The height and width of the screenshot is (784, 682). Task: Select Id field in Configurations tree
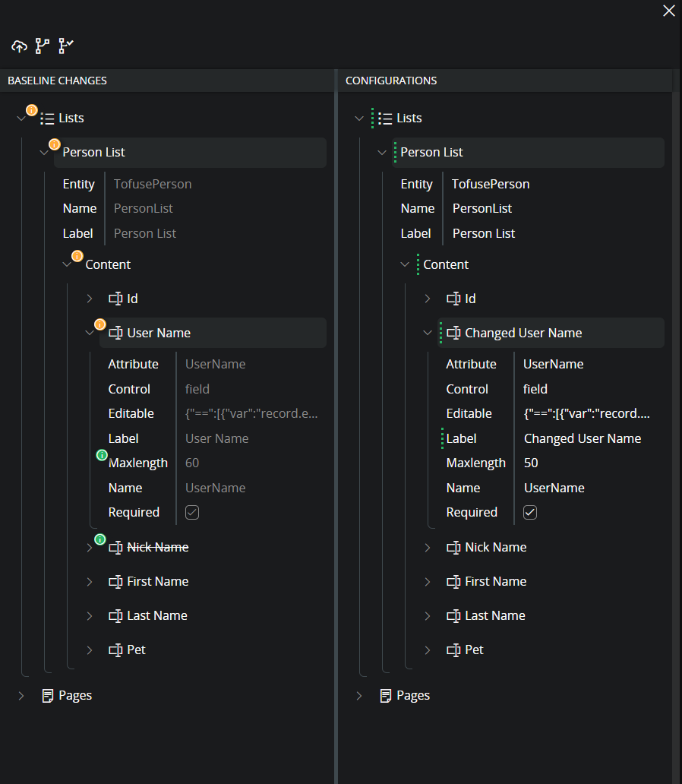click(469, 299)
